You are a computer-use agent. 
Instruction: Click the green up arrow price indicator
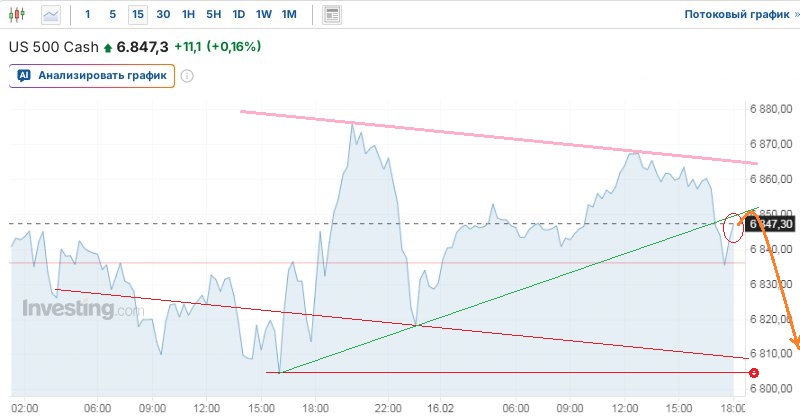click(x=108, y=47)
